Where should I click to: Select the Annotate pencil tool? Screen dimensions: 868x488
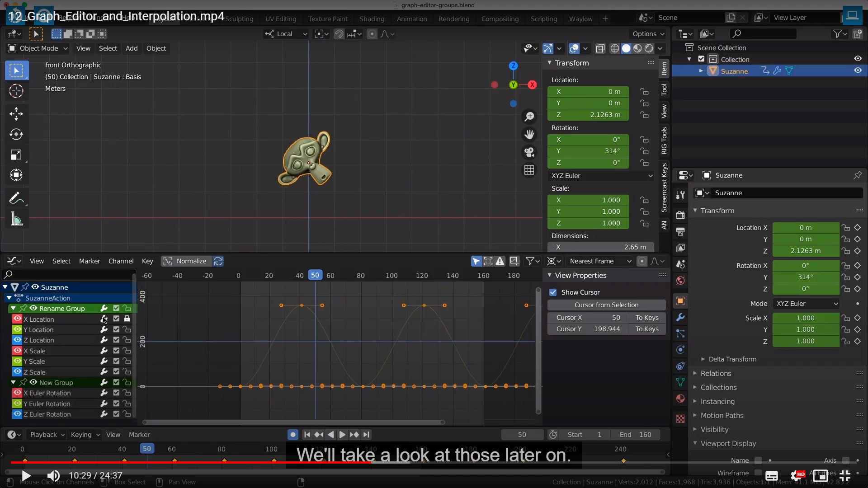click(16, 198)
